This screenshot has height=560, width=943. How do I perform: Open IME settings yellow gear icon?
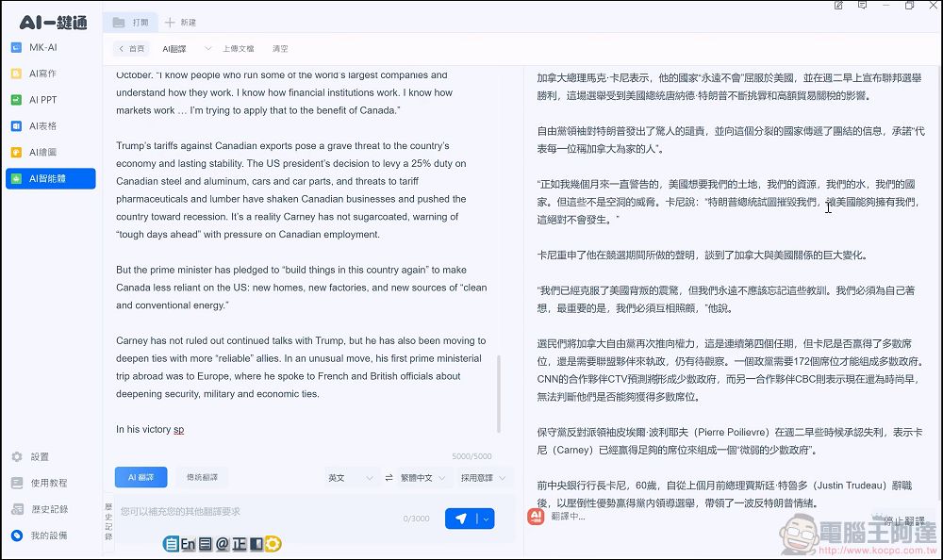pos(273,544)
